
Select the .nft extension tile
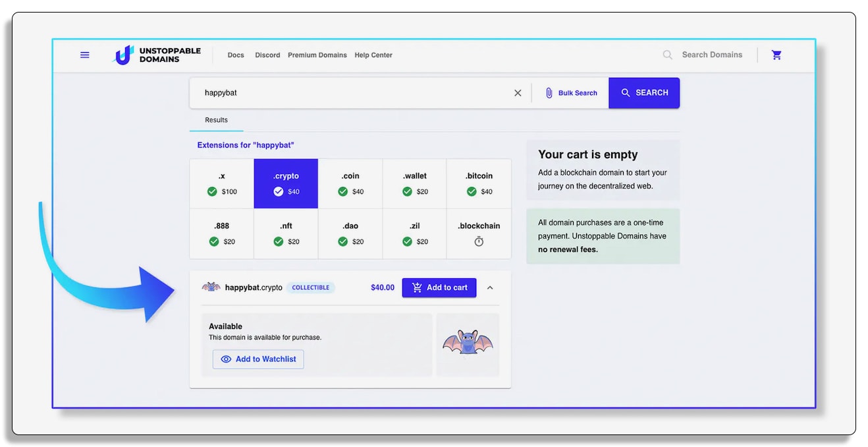pos(286,233)
